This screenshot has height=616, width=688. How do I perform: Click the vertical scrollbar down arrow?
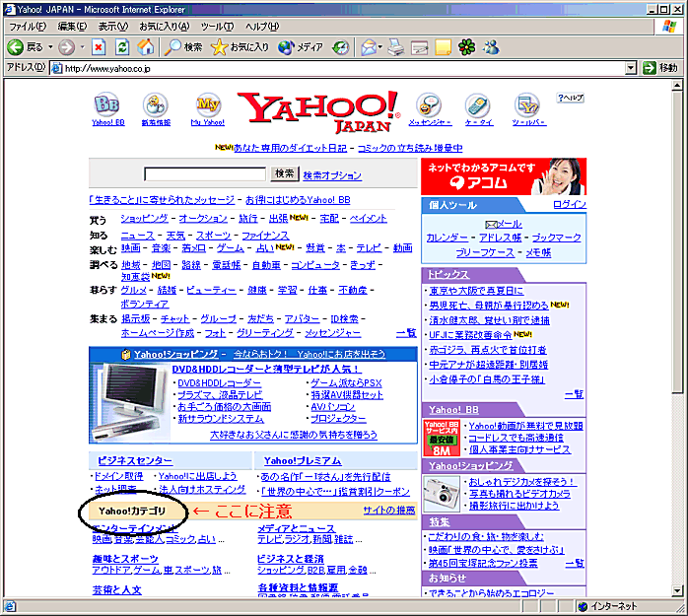click(x=677, y=590)
